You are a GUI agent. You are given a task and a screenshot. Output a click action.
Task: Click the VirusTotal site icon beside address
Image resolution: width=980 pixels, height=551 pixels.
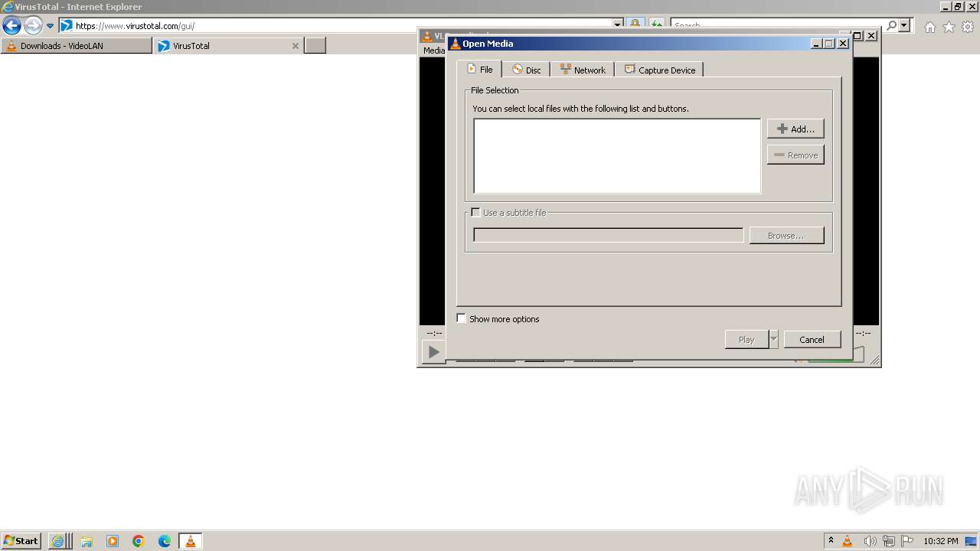point(67,25)
